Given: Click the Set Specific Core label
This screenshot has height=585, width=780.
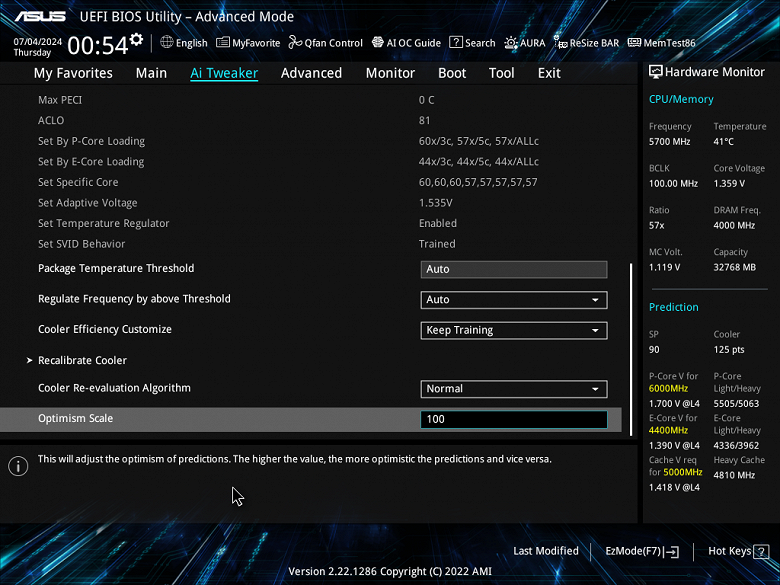Looking at the screenshot, I should (78, 182).
